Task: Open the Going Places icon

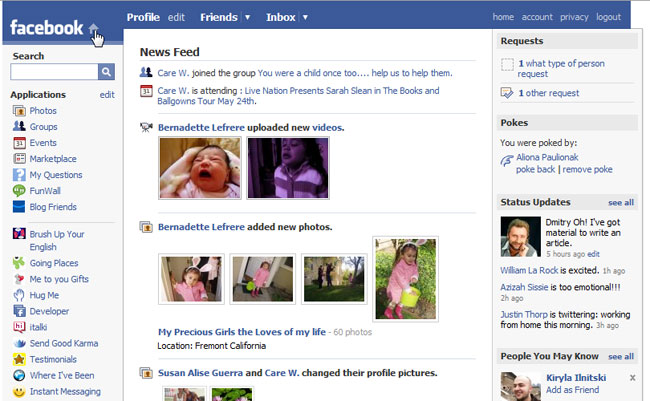Action: click(19, 263)
